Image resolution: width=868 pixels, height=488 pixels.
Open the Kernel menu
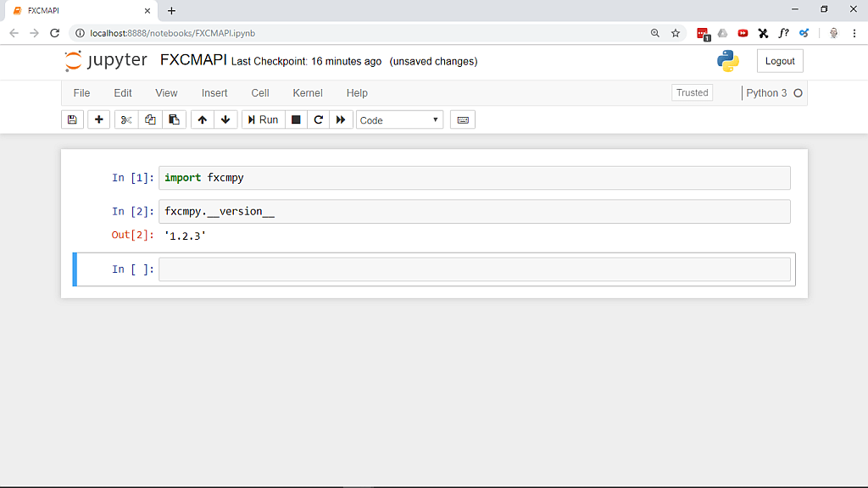pos(308,93)
